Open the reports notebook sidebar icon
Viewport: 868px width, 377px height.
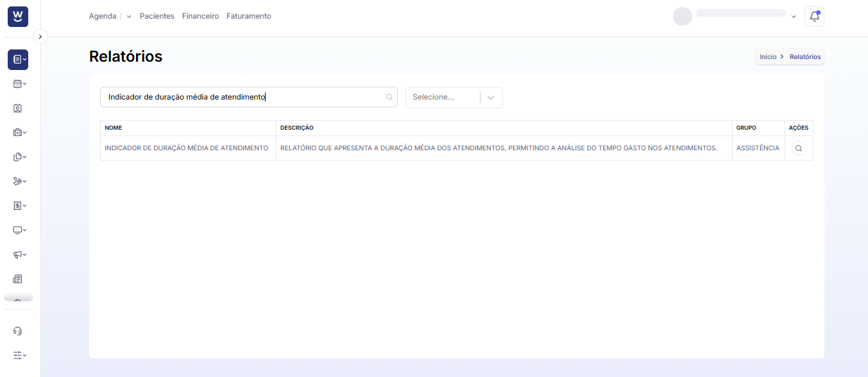tap(18, 60)
